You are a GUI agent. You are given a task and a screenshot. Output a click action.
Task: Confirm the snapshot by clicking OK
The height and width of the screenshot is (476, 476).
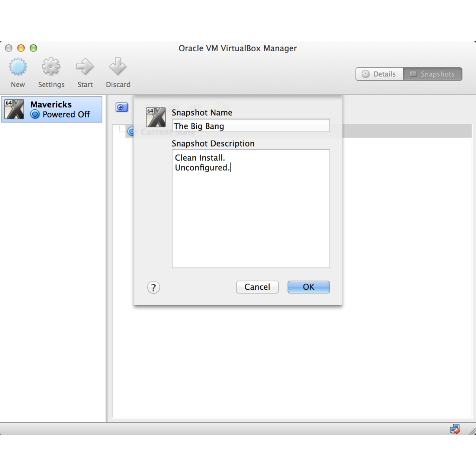[308, 287]
